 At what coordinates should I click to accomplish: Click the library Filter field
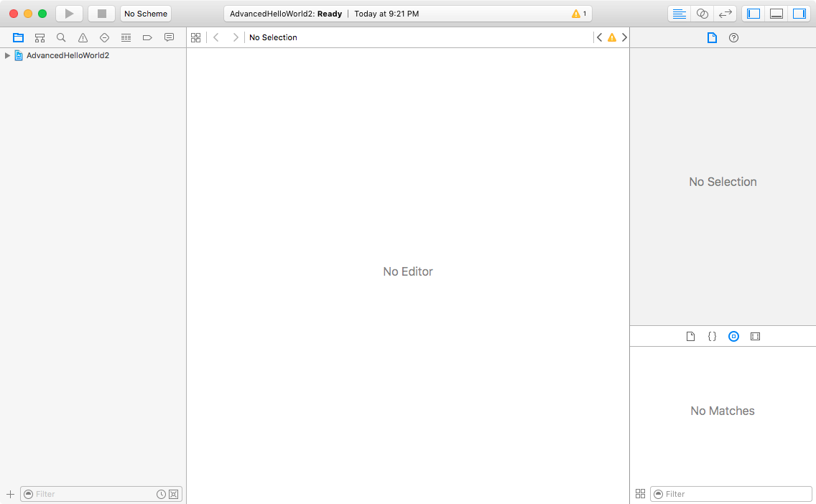tap(731, 494)
